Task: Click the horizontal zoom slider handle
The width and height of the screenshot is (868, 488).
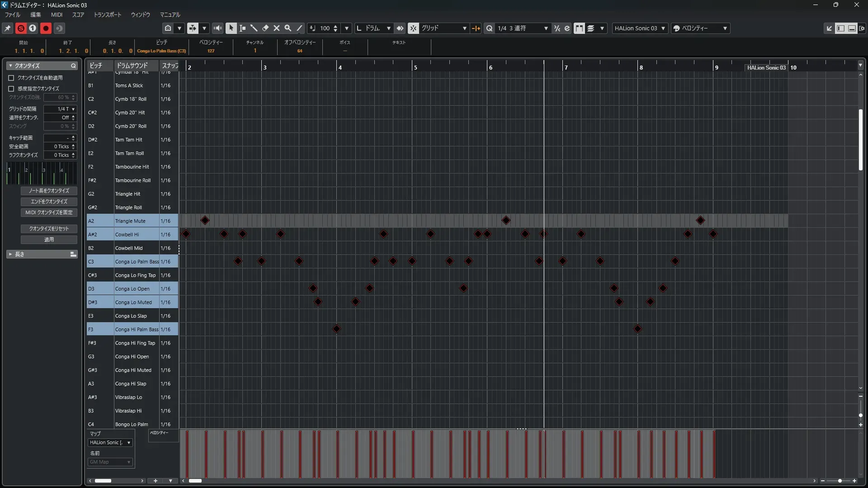Action: [840, 481]
